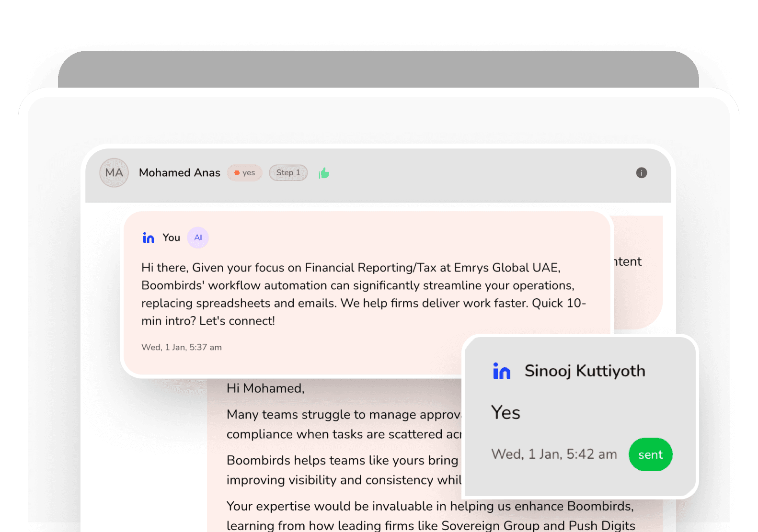The width and height of the screenshot is (758, 532).
Task: Click the 'You' sender label
Action: (171, 238)
